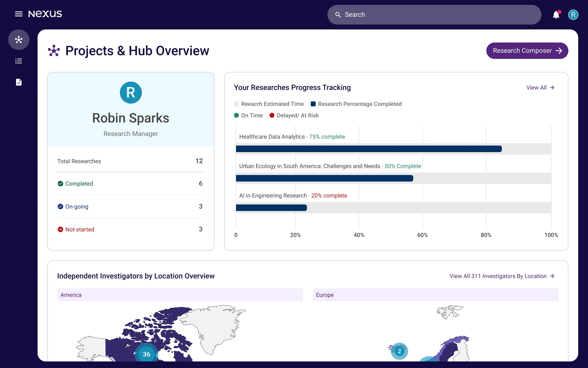Click the Completed green check icon
Screen dimensions: 588x368
(60, 184)
